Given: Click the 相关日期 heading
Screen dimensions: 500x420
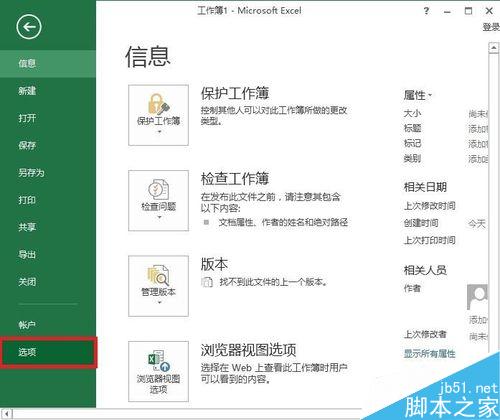Looking at the screenshot, I should [425, 187].
